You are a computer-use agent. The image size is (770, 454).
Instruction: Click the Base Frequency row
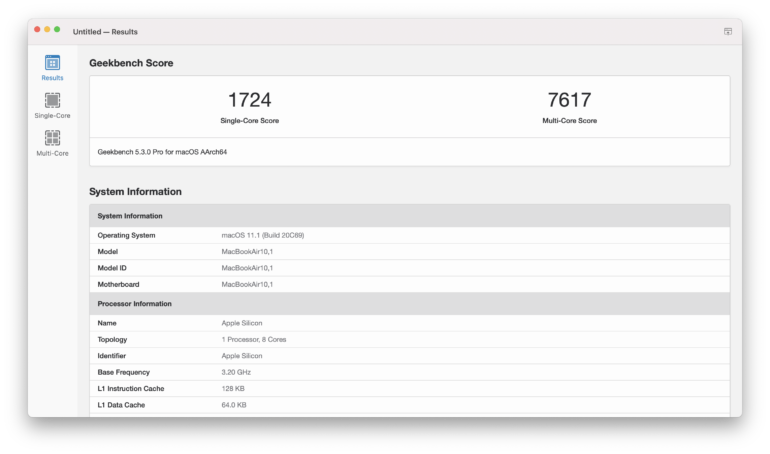coord(409,372)
